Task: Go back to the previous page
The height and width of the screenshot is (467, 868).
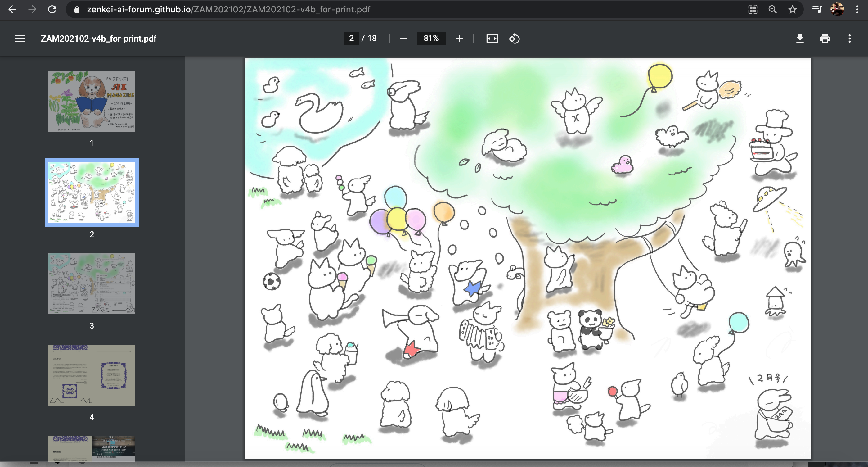Action: tap(12, 9)
